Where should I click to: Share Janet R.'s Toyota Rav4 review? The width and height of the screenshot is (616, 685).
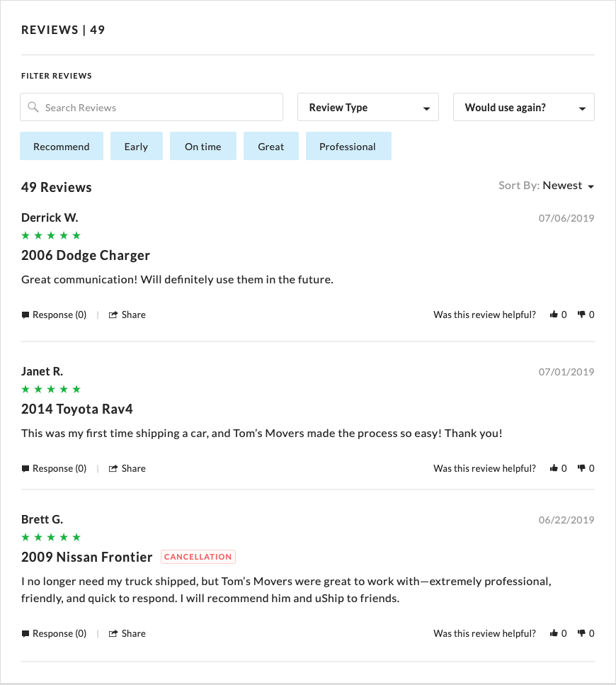(127, 468)
